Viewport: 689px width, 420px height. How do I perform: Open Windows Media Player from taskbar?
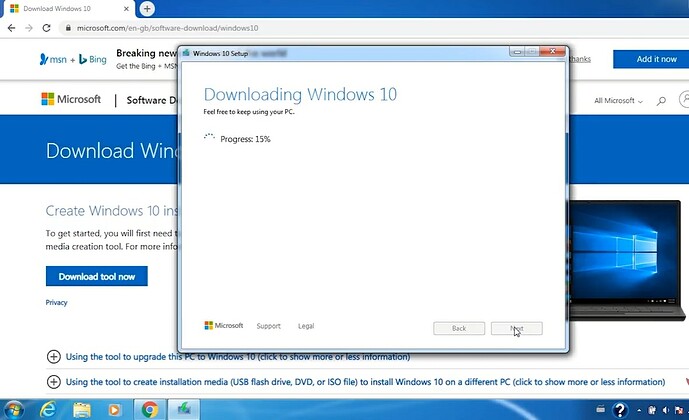[x=115, y=409]
